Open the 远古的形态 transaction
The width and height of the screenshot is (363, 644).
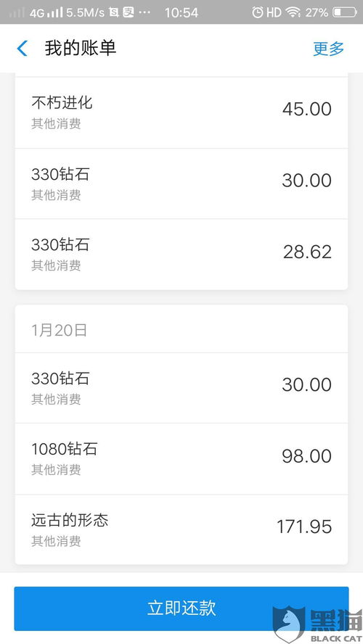pyautogui.click(x=181, y=529)
